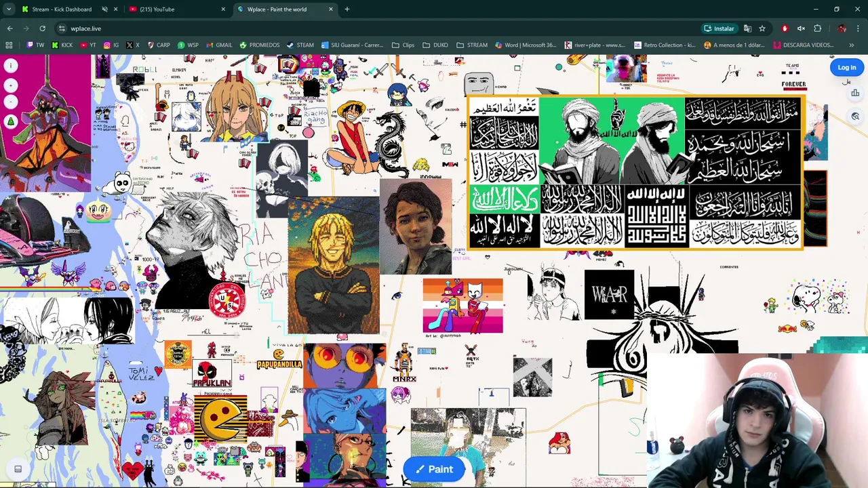Open the CARP bookmark

[x=159, y=45]
